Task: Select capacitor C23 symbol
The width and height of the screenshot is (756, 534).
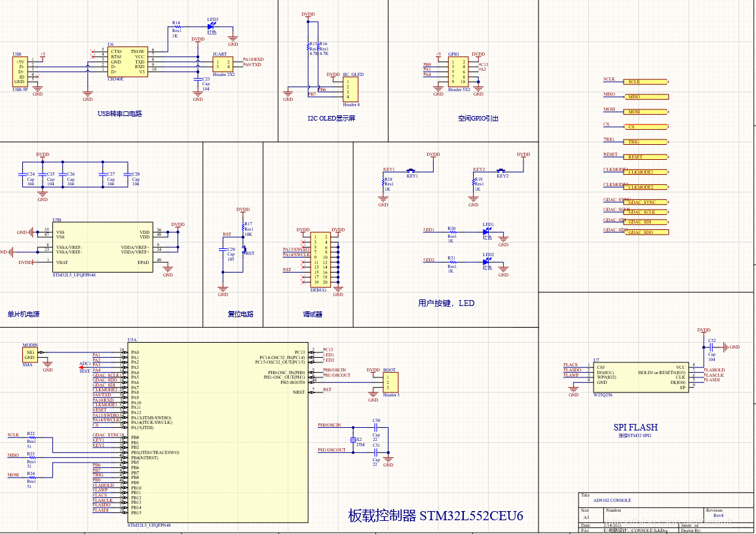Action: pos(198,79)
